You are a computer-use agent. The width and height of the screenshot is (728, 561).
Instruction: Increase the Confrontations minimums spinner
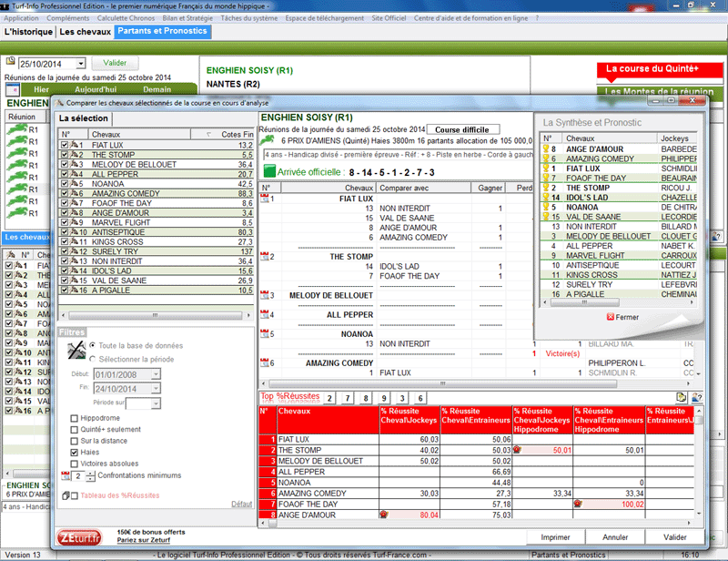click(x=90, y=474)
